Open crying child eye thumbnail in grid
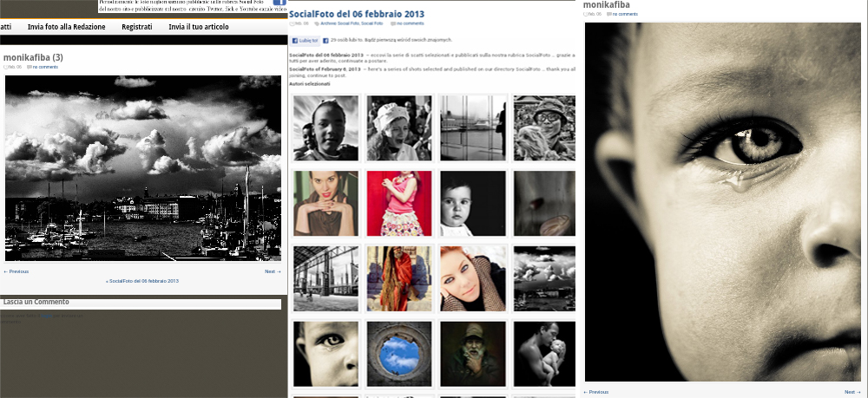This screenshot has width=868, height=398. [x=326, y=355]
